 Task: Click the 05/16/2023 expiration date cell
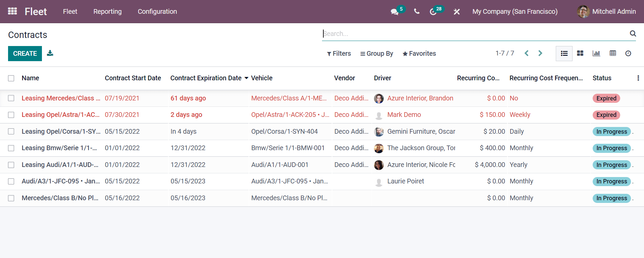coord(188,198)
